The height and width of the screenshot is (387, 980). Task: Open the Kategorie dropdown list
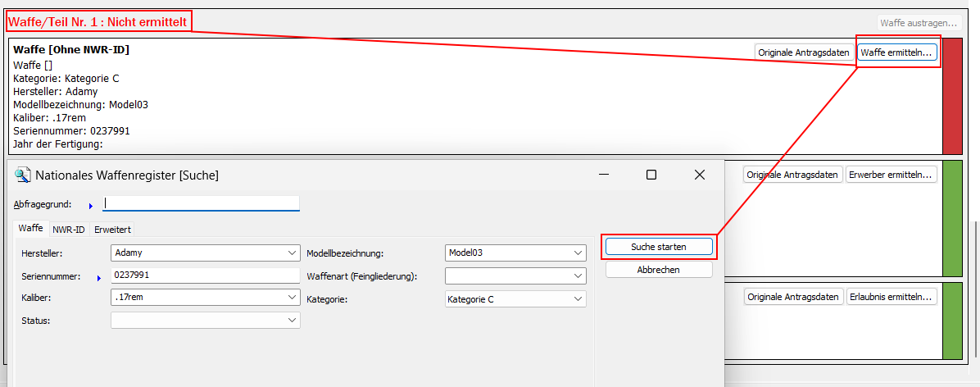[x=578, y=299]
